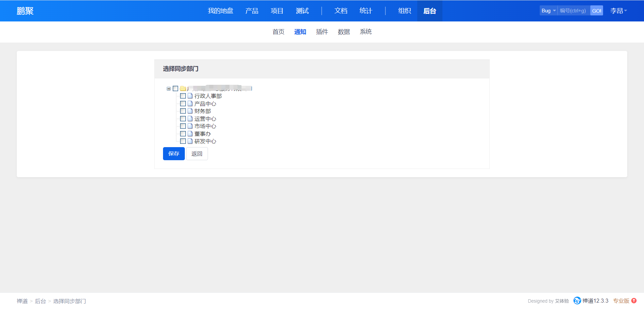The width and height of the screenshot is (644, 309).
Task: Check the 运营中心 checkbox
Action: pyautogui.click(x=183, y=119)
